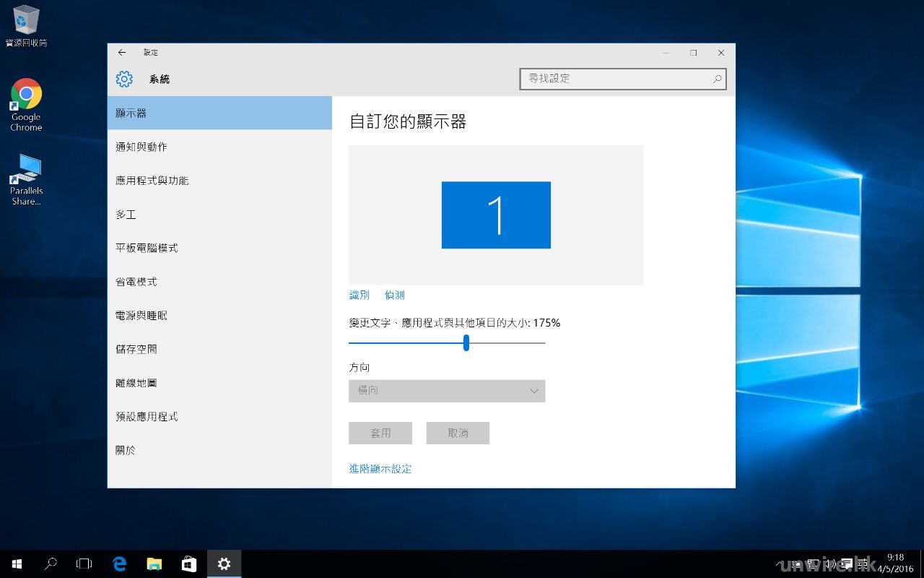The height and width of the screenshot is (578, 924).
Task: Click the 偵測 detect link
Action: [395, 295]
